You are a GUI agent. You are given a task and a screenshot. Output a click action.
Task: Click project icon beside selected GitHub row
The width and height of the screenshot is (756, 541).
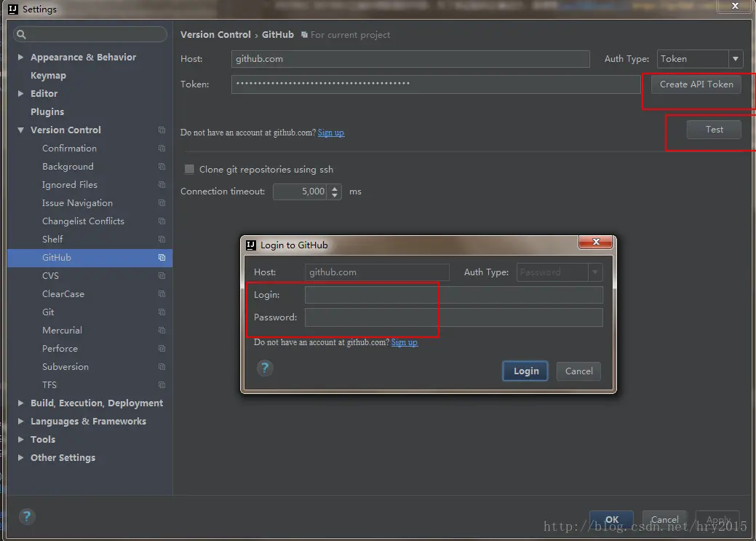coord(162,258)
